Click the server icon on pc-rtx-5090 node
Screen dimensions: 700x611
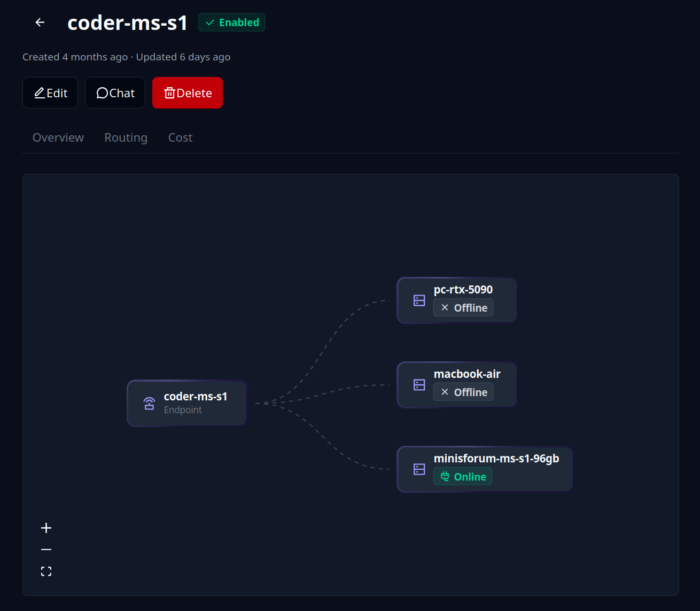tap(419, 300)
